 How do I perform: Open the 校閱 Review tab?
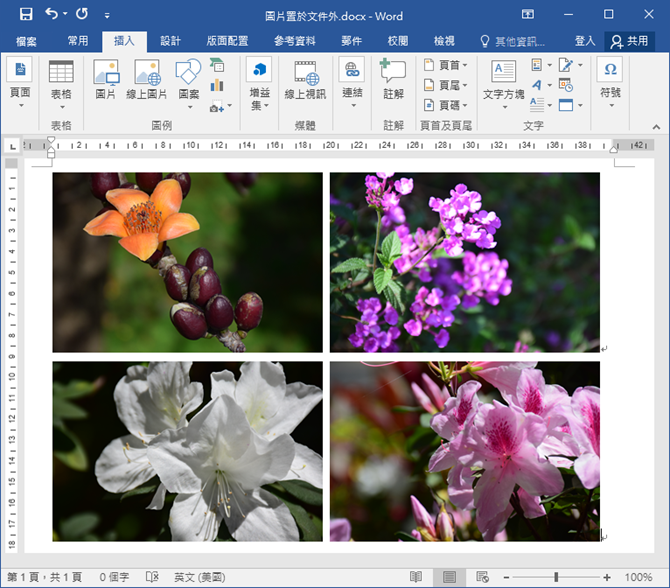(398, 41)
